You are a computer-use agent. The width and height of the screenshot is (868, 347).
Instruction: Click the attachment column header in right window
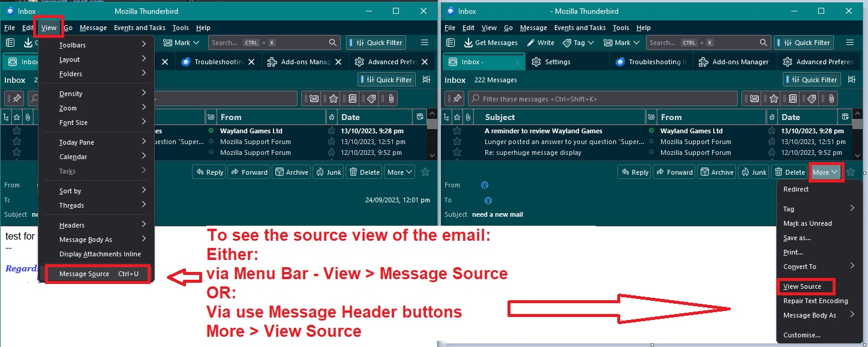(468, 117)
